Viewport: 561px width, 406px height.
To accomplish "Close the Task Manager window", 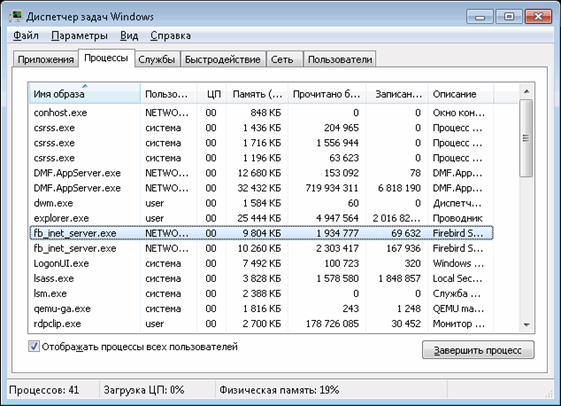I will [x=538, y=17].
